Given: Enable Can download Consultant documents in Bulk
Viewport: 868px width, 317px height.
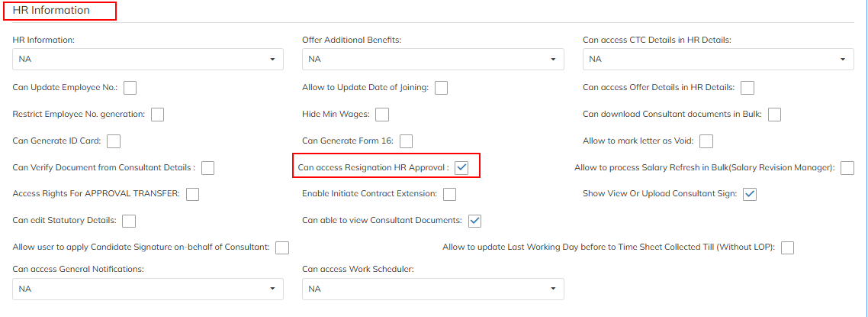Looking at the screenshot, I should coord(775,115).
